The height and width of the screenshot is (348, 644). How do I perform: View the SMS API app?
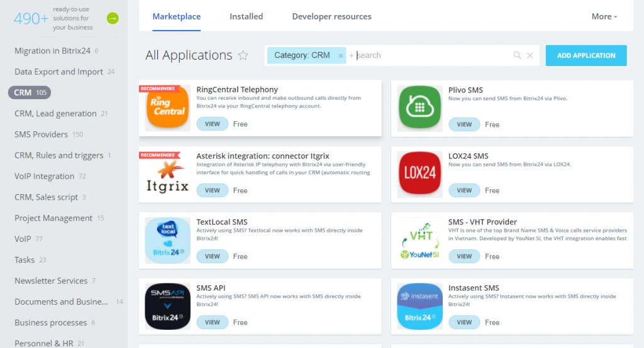tap(213, 322)
